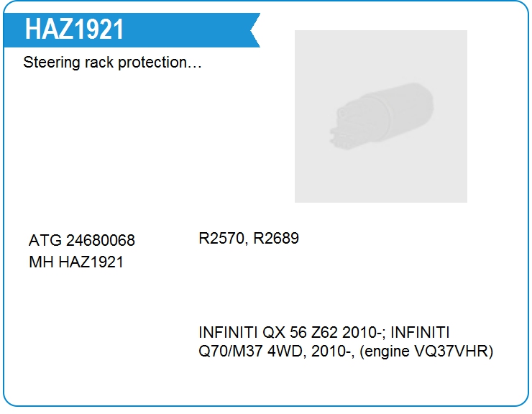The width and height of the screenshot is (532, 414).
Task: Click the 2010- year after 4WD
Action: pyautogui.click(x=333, y=351)
